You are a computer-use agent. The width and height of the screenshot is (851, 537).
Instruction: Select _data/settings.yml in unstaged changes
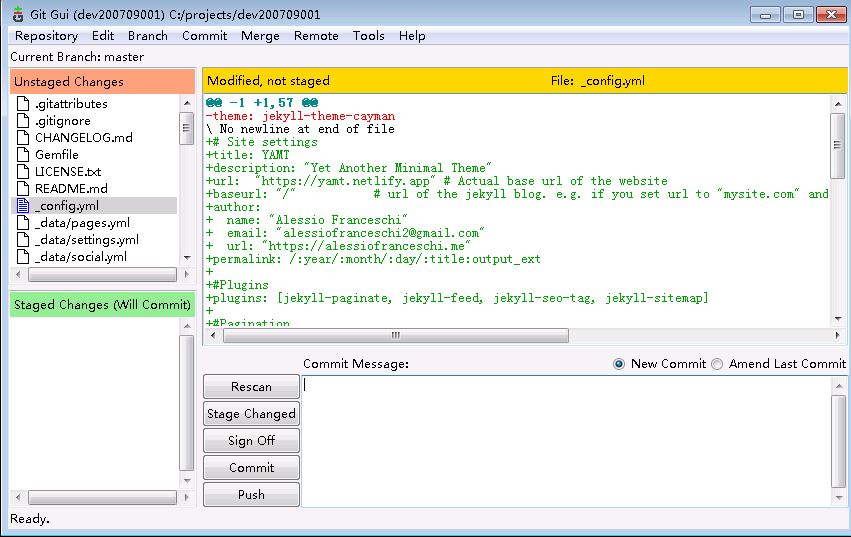pyautogui.click(x=86, y=239)
